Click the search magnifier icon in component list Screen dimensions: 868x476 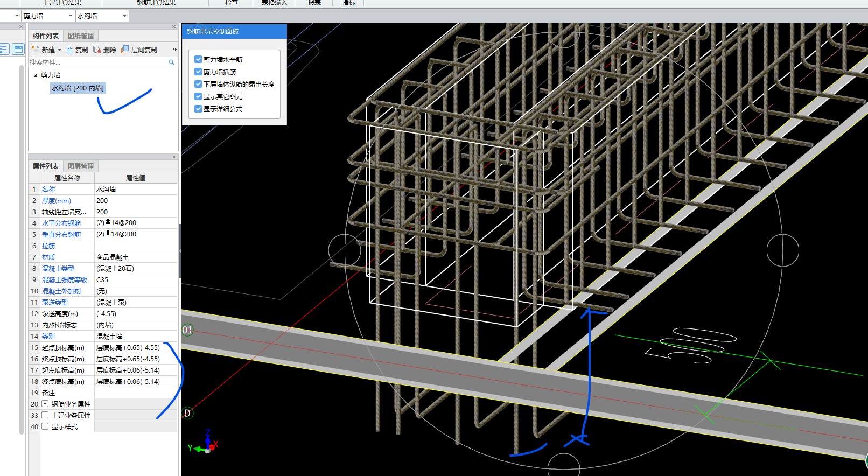point(171,62)
